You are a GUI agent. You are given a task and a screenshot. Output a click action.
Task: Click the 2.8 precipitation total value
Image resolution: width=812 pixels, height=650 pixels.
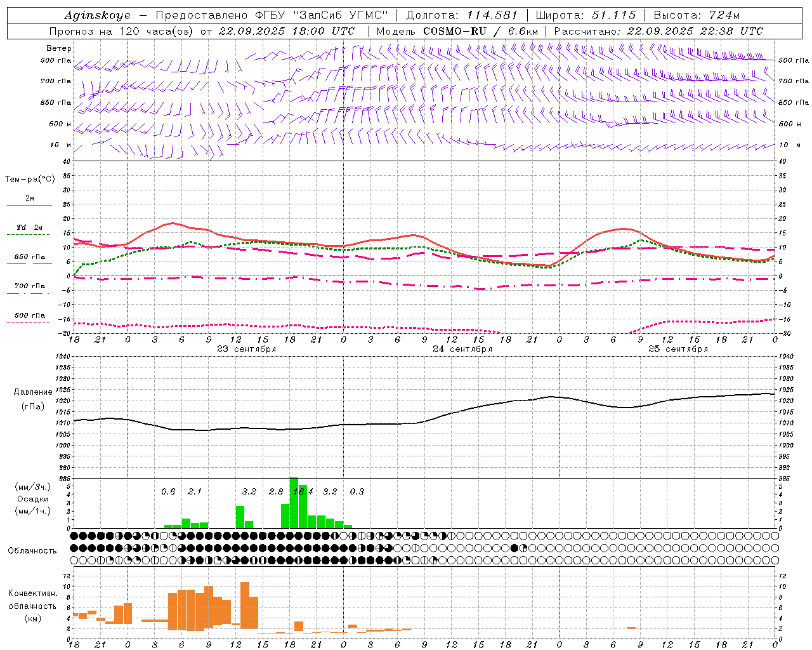276,491
